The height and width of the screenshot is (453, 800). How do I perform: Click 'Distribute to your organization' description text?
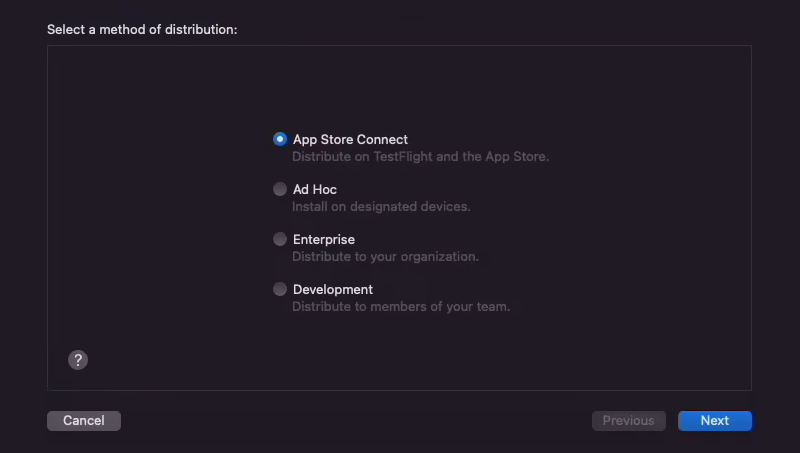(385, 257)
